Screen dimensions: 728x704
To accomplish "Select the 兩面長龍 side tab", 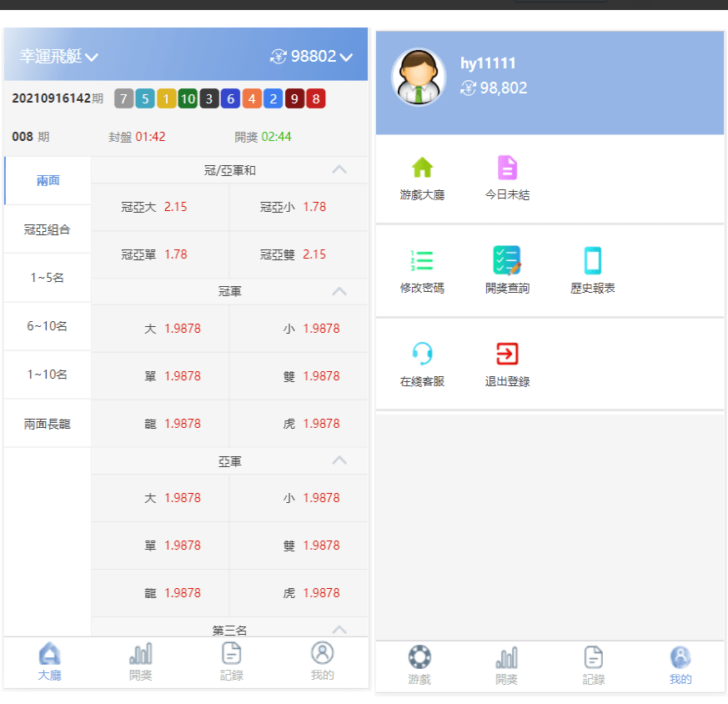I will [48, 424].
